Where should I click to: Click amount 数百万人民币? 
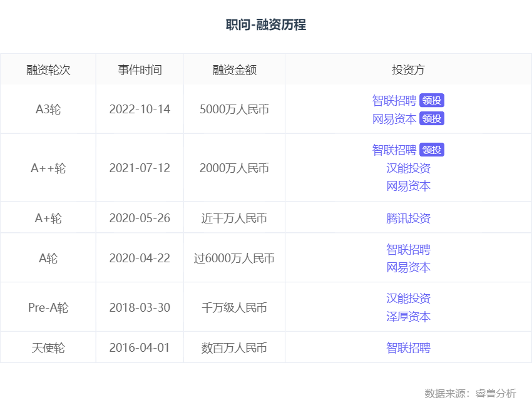[235, 348]
